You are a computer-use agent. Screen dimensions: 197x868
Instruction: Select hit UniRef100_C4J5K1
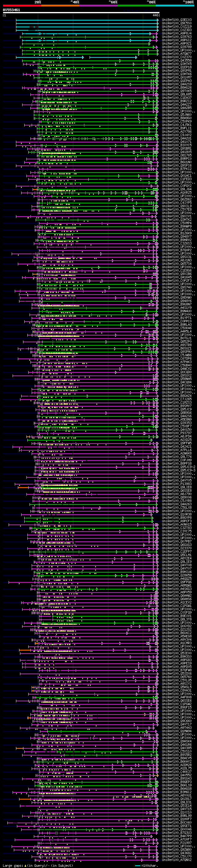pos(177,125)
